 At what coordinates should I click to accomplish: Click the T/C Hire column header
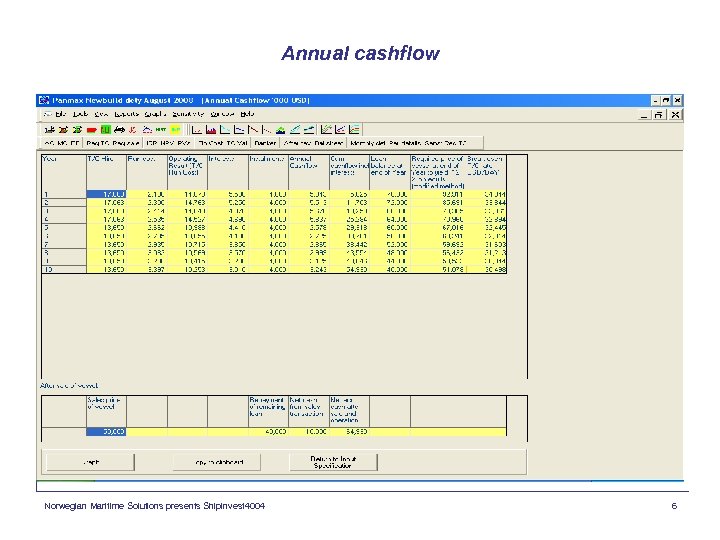coord(107,172)
